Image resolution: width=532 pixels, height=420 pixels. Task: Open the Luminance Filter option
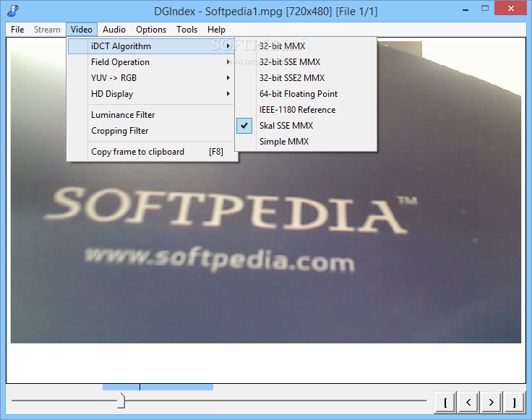tap(151, 115)
